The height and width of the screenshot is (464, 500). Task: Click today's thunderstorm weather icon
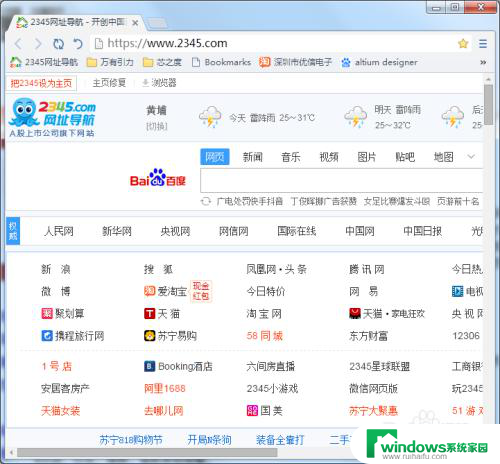pos(210,117)
